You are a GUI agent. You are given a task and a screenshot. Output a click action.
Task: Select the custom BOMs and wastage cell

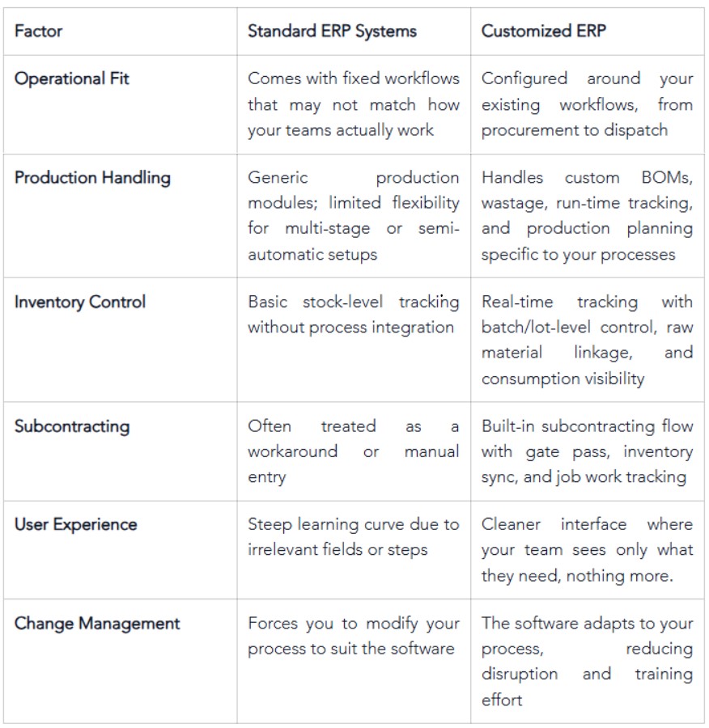(x=588, y=216)
